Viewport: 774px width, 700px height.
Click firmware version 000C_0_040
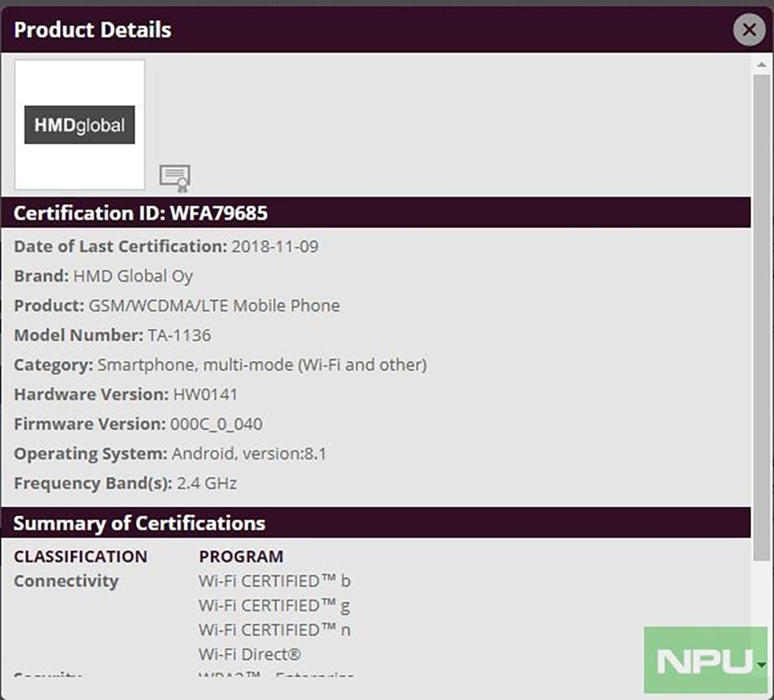point(216,424)
